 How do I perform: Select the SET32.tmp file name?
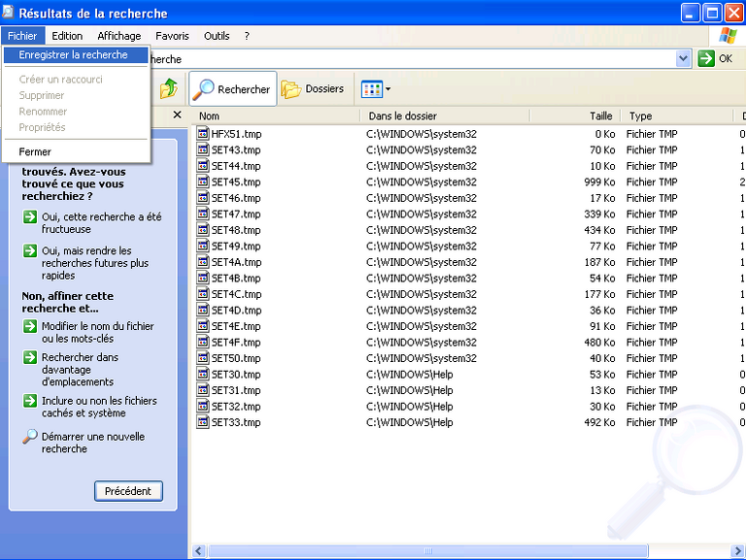pos(236,407)
